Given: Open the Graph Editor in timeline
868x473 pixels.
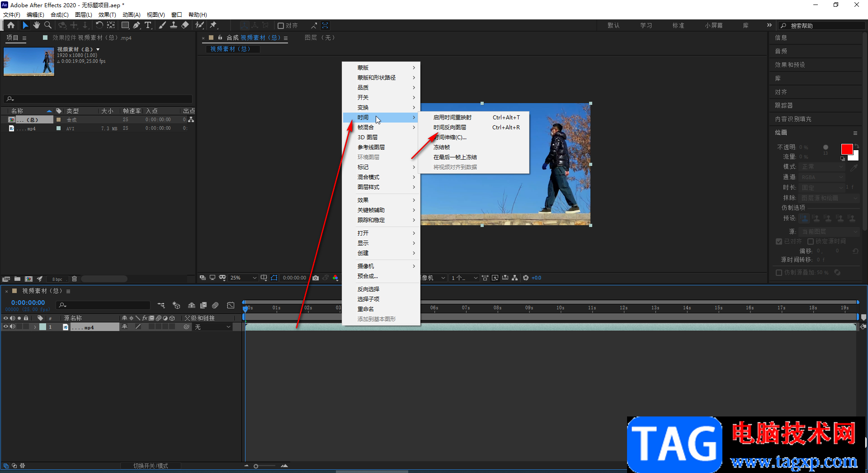Looking at the screenshot, I should pos(231,305).
